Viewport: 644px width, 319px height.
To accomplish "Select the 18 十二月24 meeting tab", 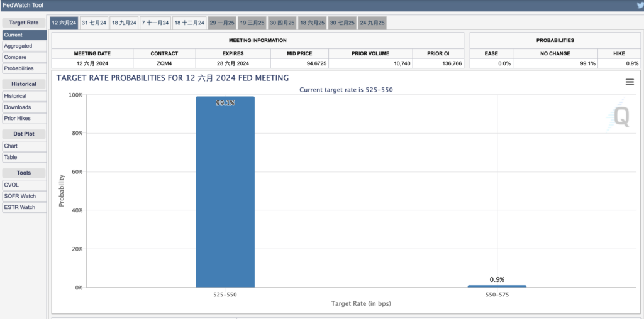I will [x=189, y=23].
